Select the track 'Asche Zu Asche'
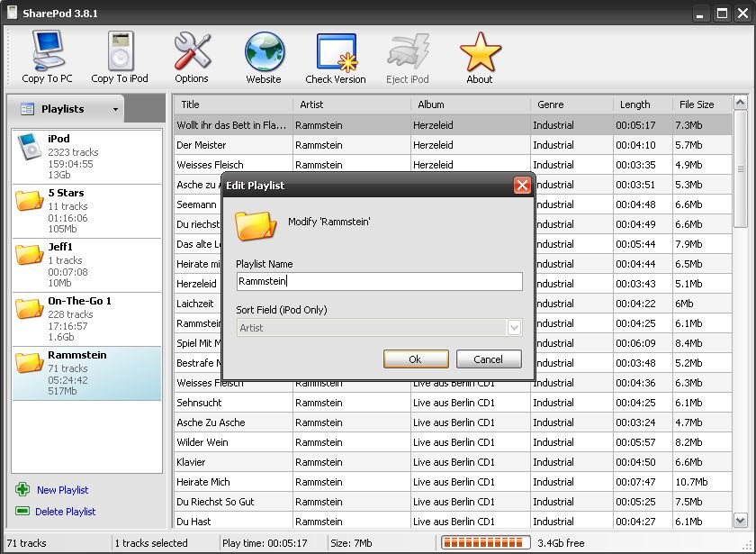 point(453,422)
